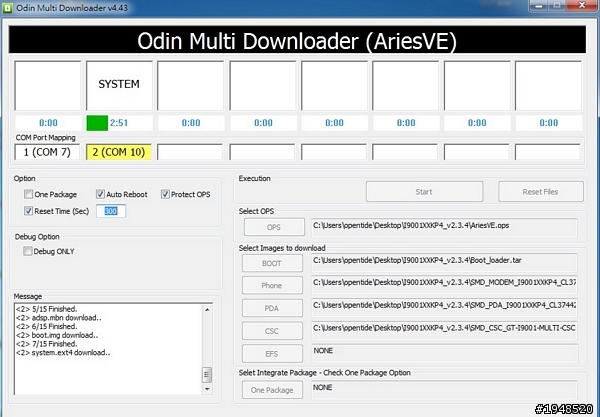Screen dimensions: 600x417
Task: Click the 'system.ext4 download..' log line
Action: tap(63, 353)
